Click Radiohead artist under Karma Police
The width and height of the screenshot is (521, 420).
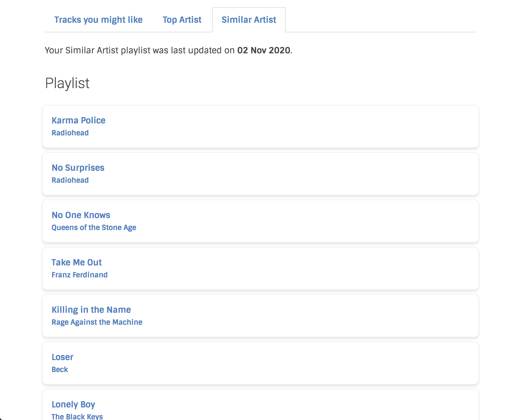[70, 133]
